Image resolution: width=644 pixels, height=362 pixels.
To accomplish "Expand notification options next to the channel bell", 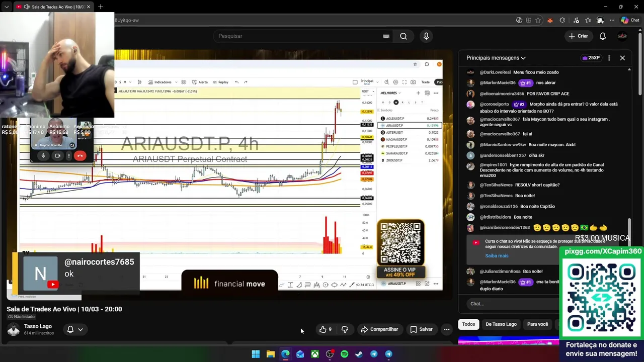I will pos(80,330).
